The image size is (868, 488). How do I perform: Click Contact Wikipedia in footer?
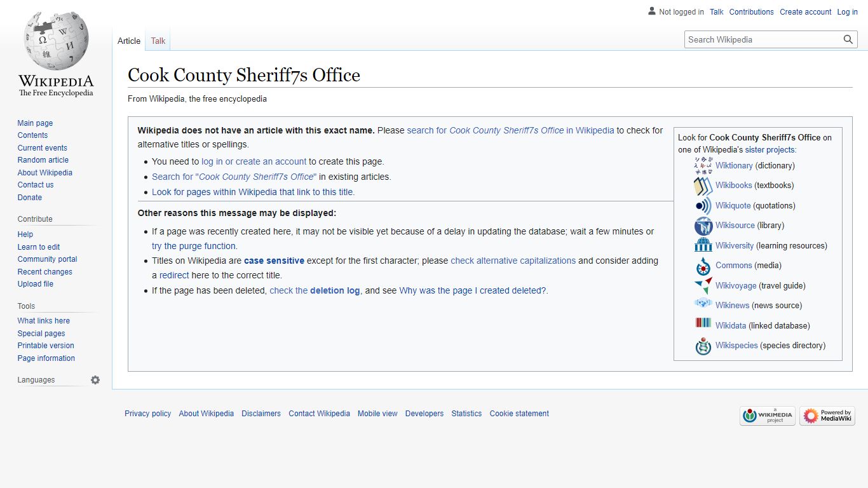click(319, 414)
